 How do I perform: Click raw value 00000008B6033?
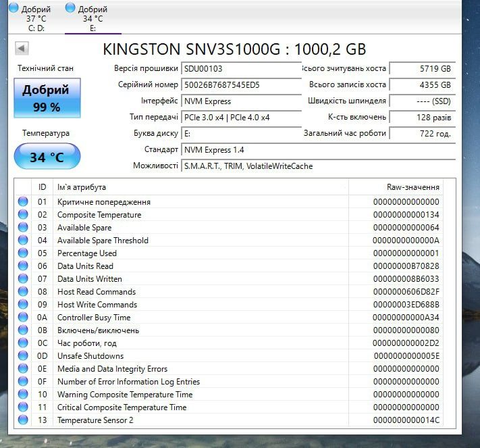[406, 279]
